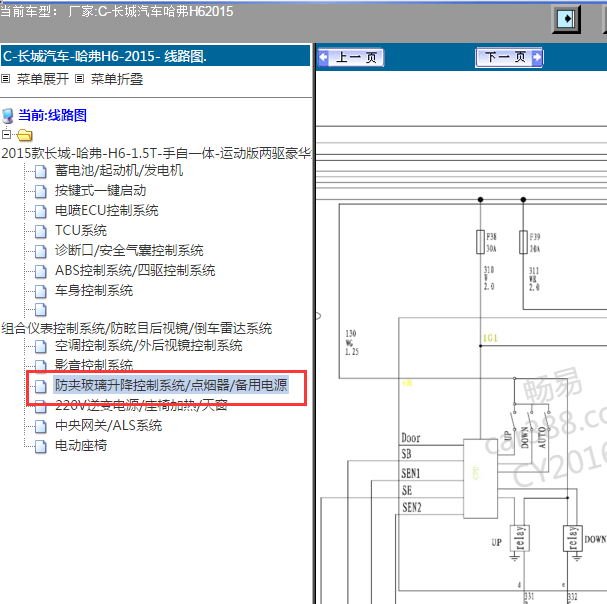
Task: Open 中央网关/ALS系统 diagram
Action: click(108, 426)
